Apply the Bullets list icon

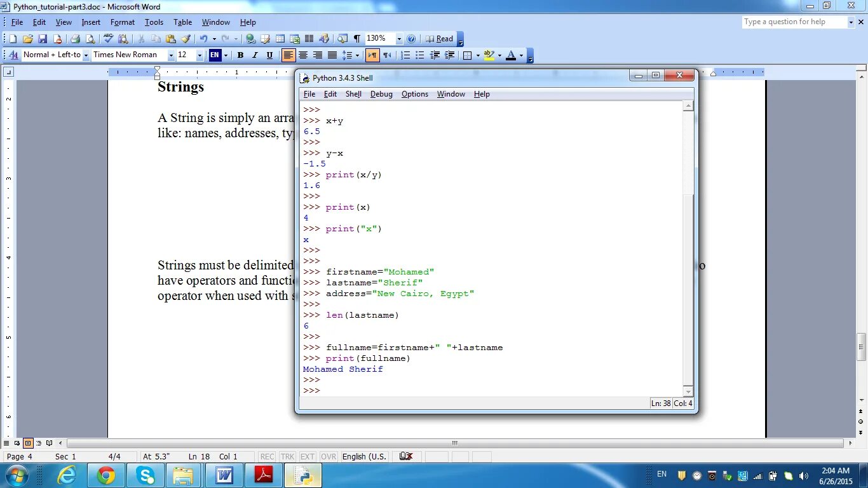tap(420, 55)
